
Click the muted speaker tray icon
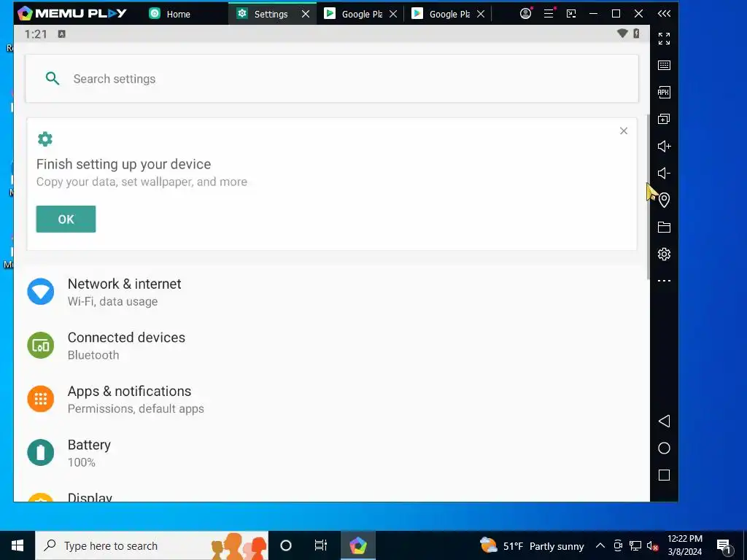(652, 545)
